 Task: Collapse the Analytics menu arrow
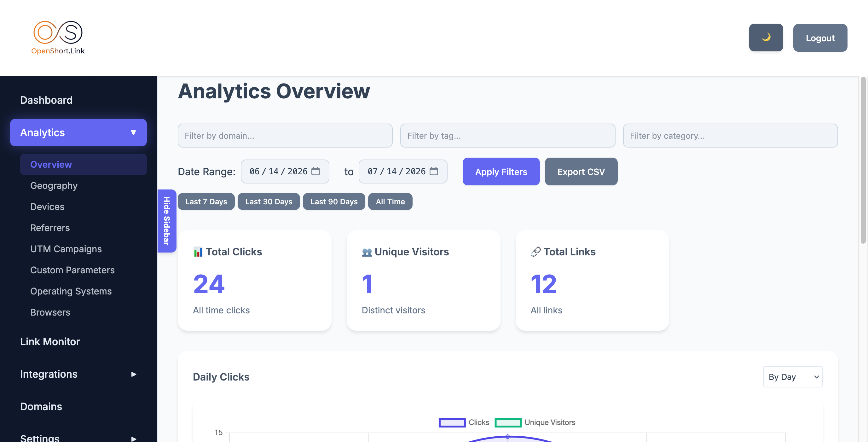(x=133, y=132)
